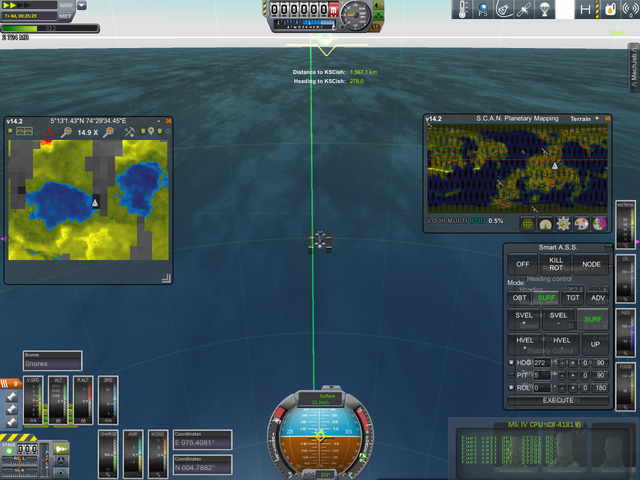Select the waypoint pin icon in zoom map
The width and height of the screenshot is (640, 480).
pos(151,131)
